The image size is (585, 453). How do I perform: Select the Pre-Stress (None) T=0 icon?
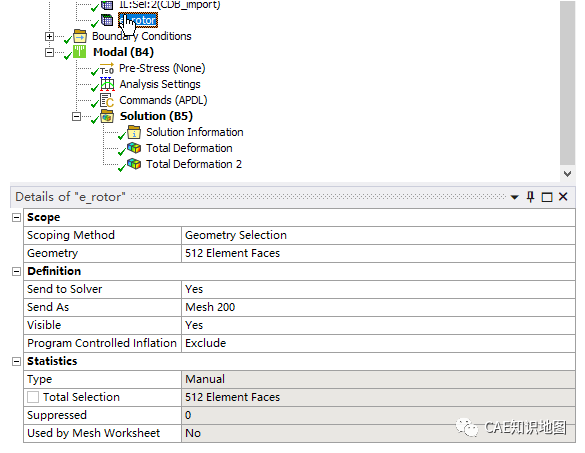[x=107, y=69]
